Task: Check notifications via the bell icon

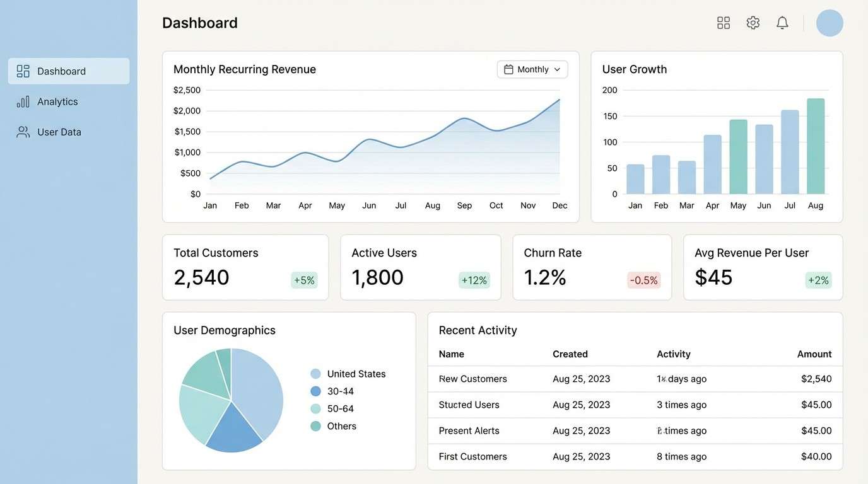Action: [x=782, y=21]
